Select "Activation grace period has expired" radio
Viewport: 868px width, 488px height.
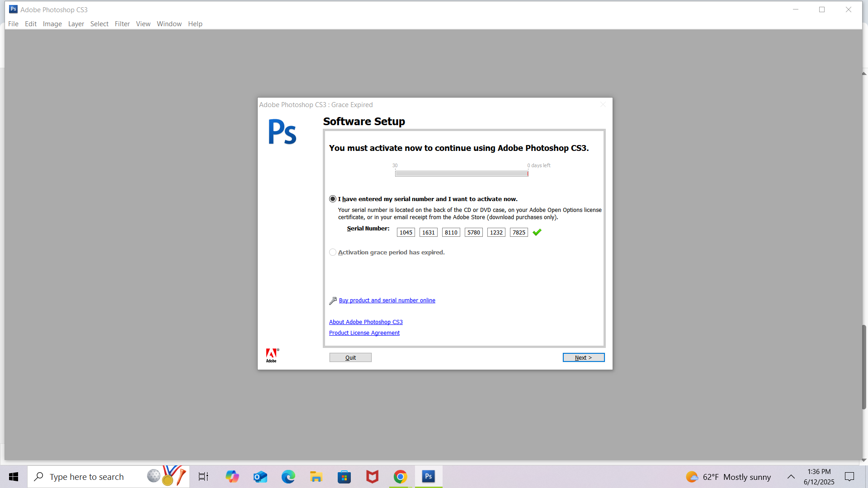pos(333,252)
